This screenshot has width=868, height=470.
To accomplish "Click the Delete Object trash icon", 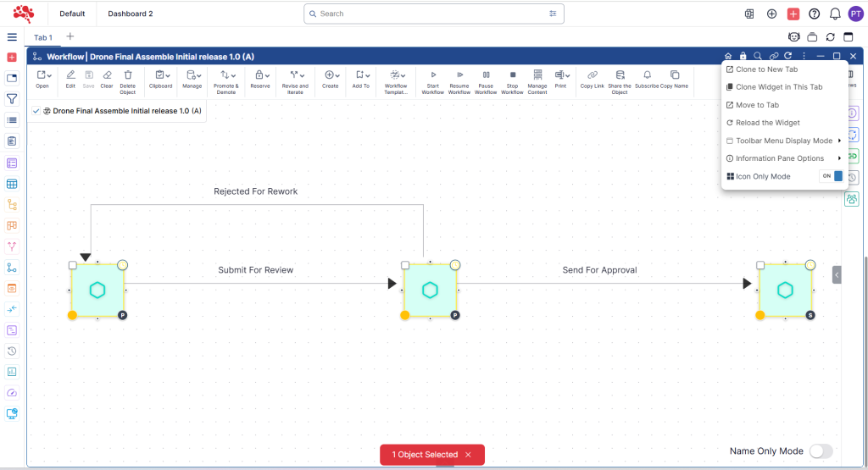I will pos(127,75).
